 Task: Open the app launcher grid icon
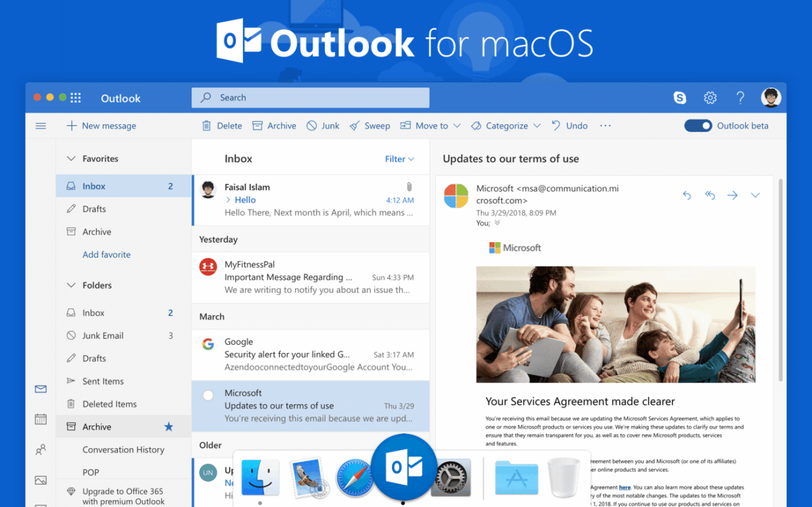point(76,98)
